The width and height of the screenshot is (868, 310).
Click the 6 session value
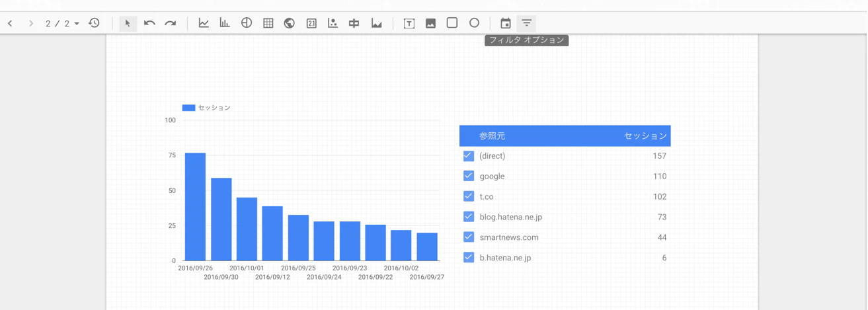(664, 258)
